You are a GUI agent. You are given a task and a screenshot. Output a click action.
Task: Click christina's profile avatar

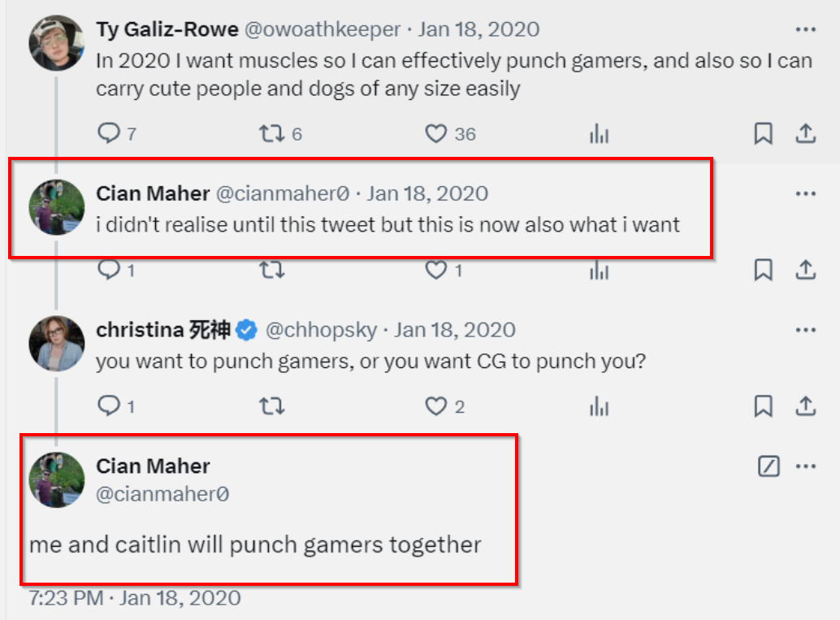coord(57,343)
